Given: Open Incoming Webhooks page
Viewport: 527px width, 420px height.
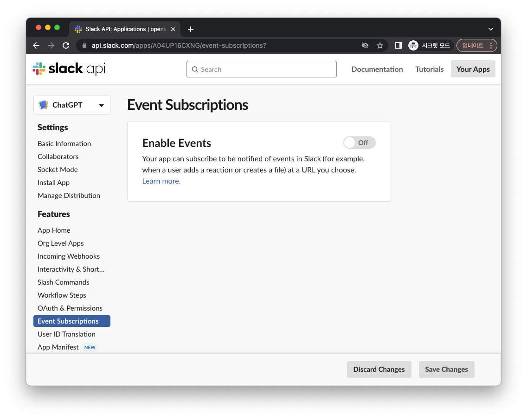Looking at the screenshot, I should (x=69, y=256).
